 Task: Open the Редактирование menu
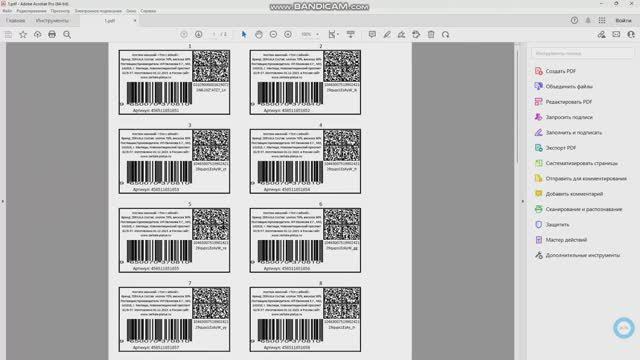click(x=31, y=11)
